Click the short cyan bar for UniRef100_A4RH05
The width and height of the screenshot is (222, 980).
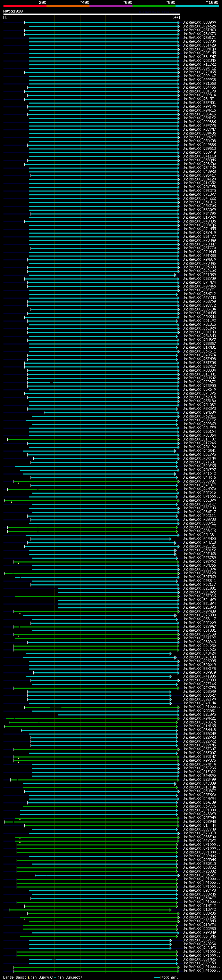click(101, 539)
